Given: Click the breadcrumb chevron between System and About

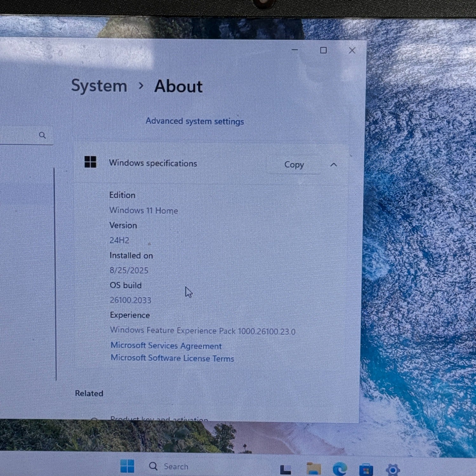Looking at the screenshot, I should 141,85.
